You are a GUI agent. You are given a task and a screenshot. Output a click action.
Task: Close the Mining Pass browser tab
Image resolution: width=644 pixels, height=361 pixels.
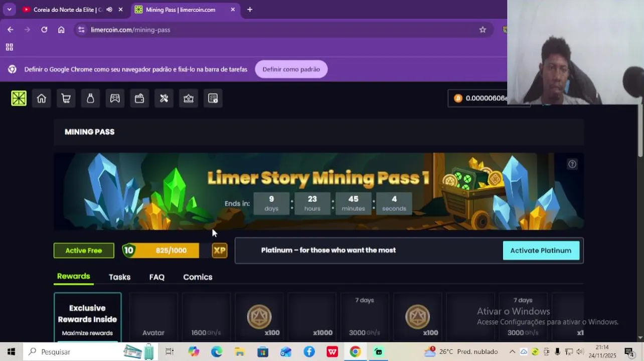(233, 10)
